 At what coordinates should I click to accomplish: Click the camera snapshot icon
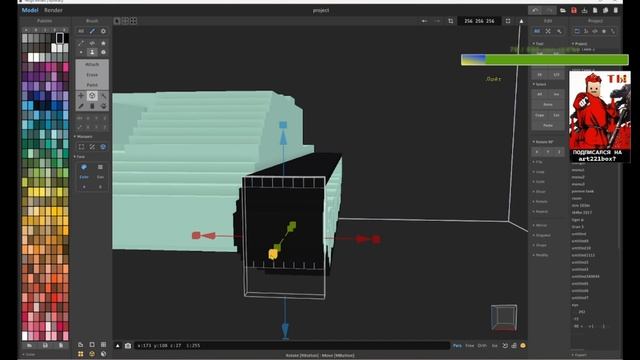[x=128, y=346]
